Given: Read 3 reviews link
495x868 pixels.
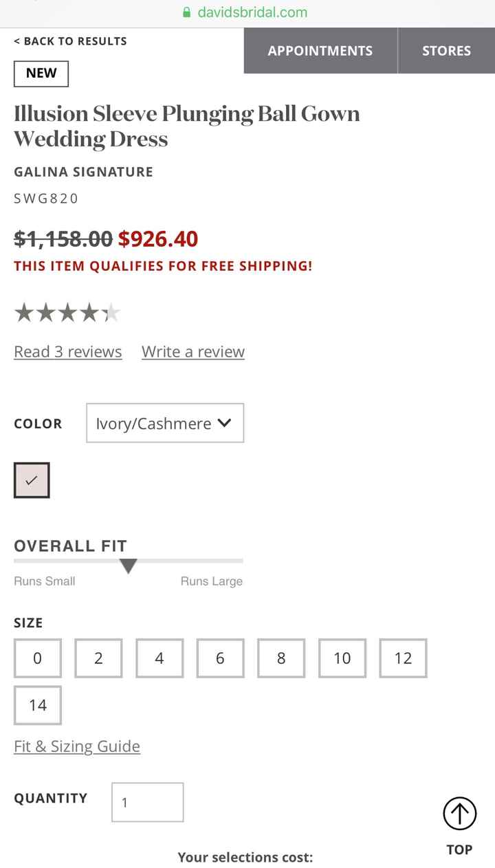Looking at the screenshot, I should [x=68, y=352].
